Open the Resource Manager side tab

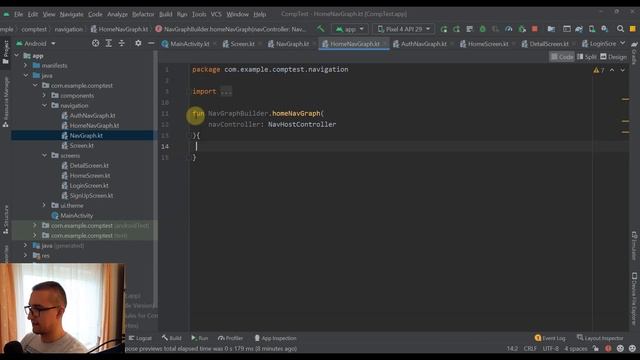[x=5, y=102]
